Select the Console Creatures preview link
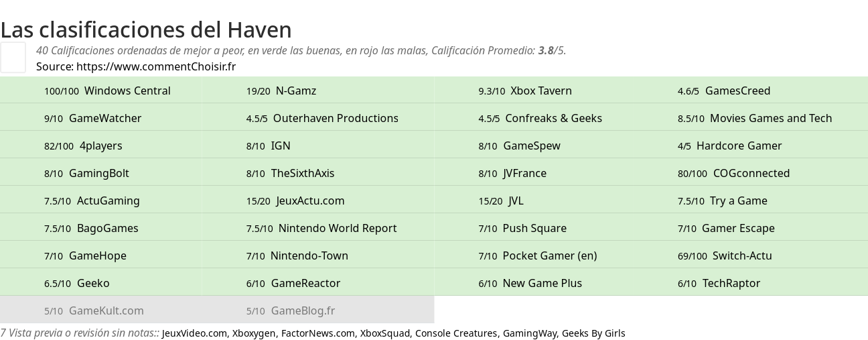Viewport: 868px width, 340px height. 456,333
